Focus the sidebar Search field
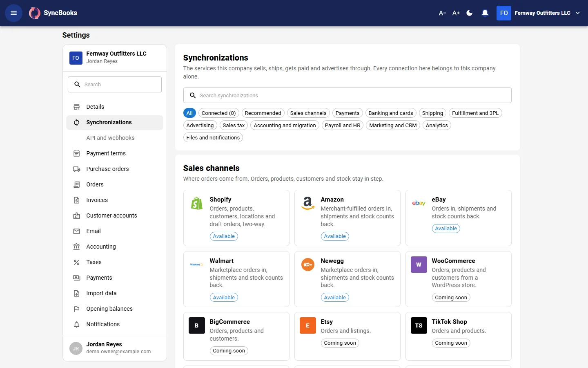588x368 pixels. click(x=115, y=84)
